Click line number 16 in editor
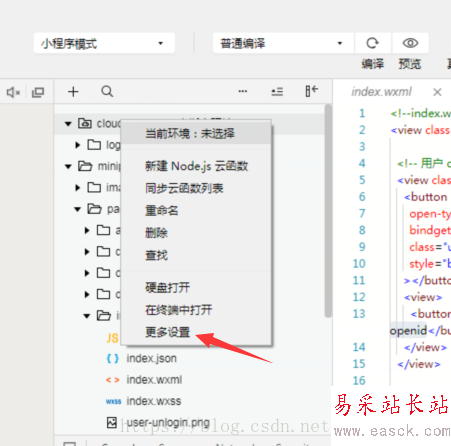The height and width of the screenshot is (446, 451). tap(359, 381)
